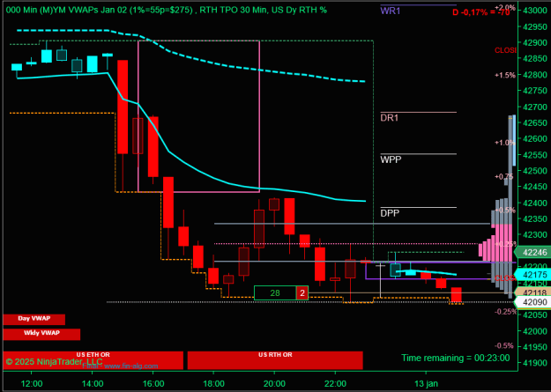Screen dimensions: 551x392
Task: Click the 42246 green price marker
Action: tap(532, 252)
